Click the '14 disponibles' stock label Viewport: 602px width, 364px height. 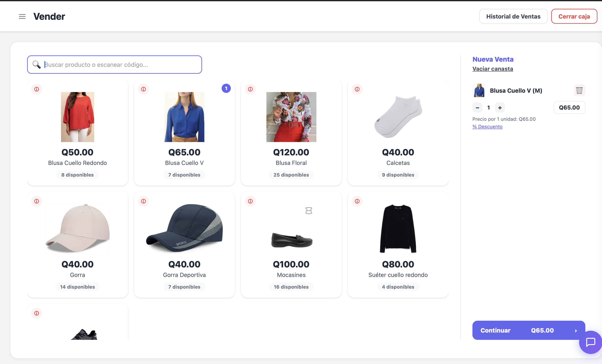pos(77,287)
